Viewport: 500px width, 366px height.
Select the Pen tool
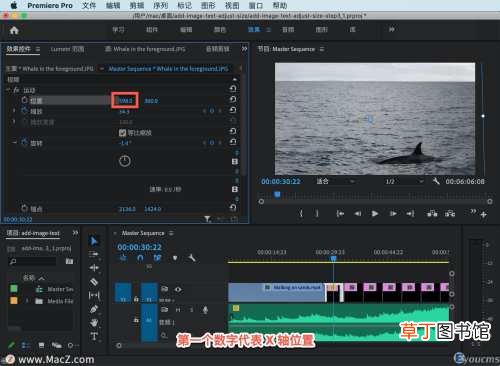(x=94, y=309)
